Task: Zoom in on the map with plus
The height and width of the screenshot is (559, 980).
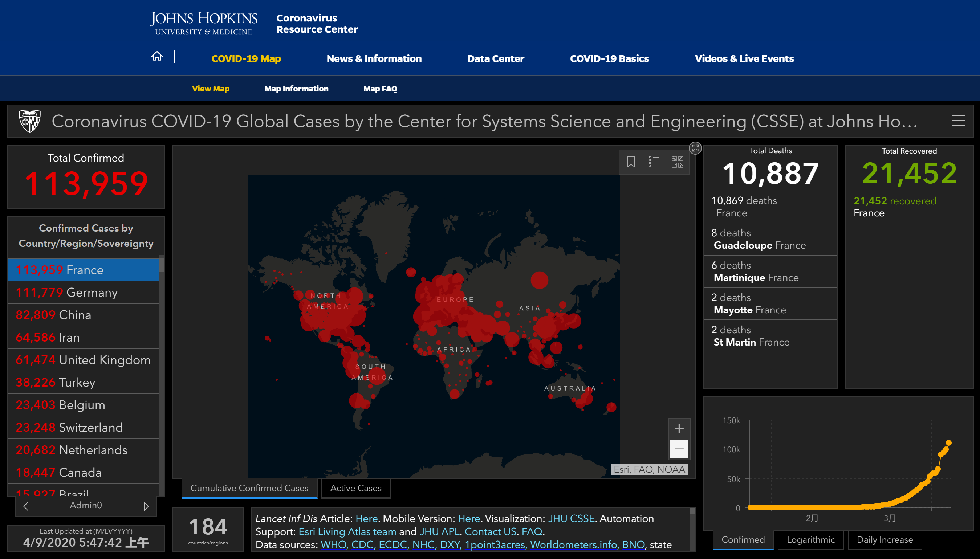Action: (679, 429)
